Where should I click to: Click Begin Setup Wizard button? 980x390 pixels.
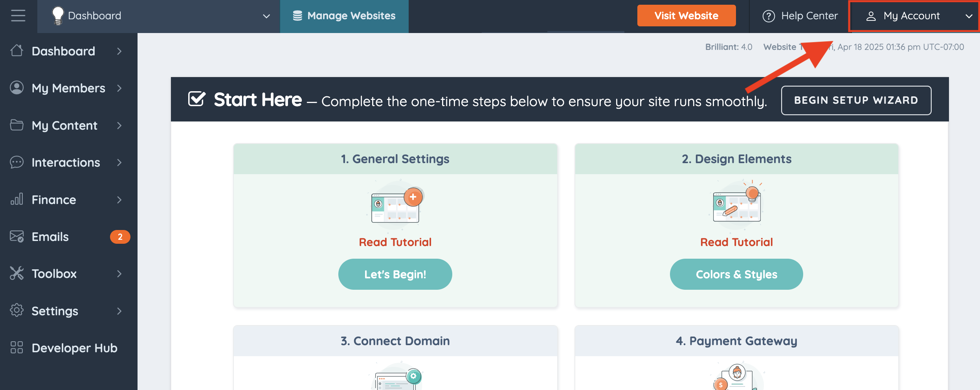(x=856, y=100)
